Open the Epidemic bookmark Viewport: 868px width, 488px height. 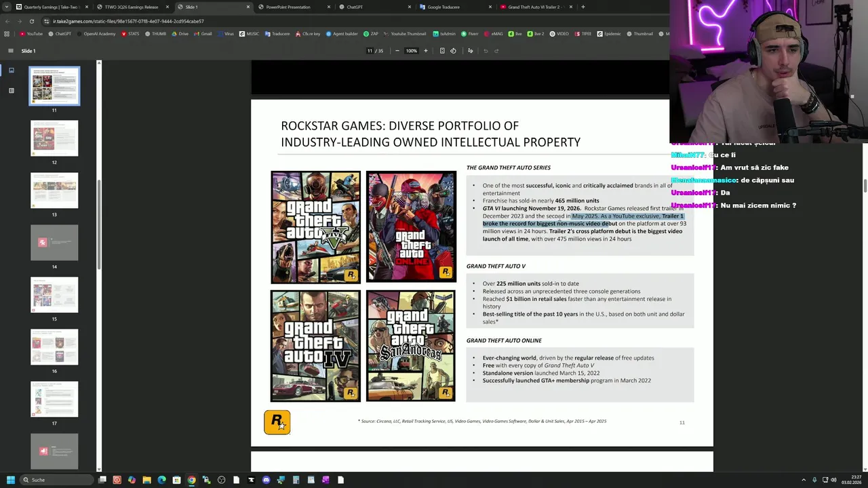click(x=609, y=34)
